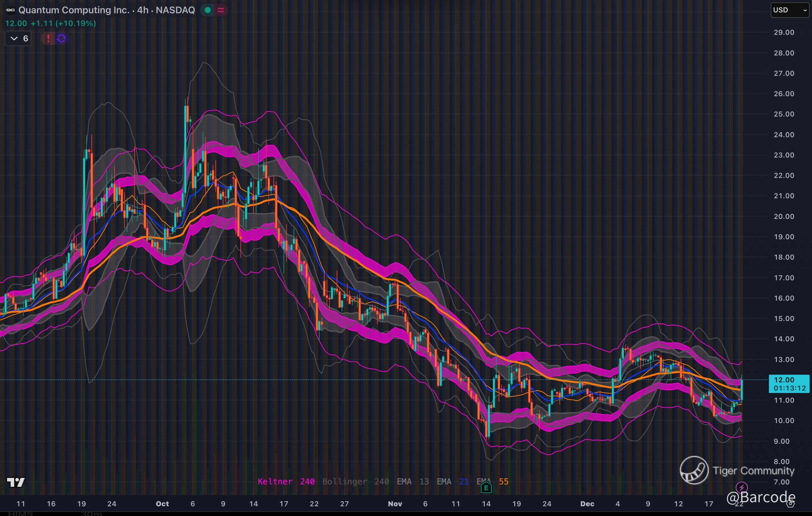
Task: Click the Keltner 240 indicator label
Action: (x=286, y=481)
